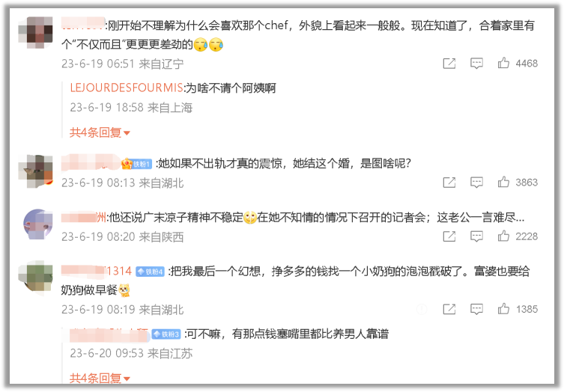The image size is (564, 392).
Task: Open the avatar beside the 1314 comment
Action: [x=36, y=278]
